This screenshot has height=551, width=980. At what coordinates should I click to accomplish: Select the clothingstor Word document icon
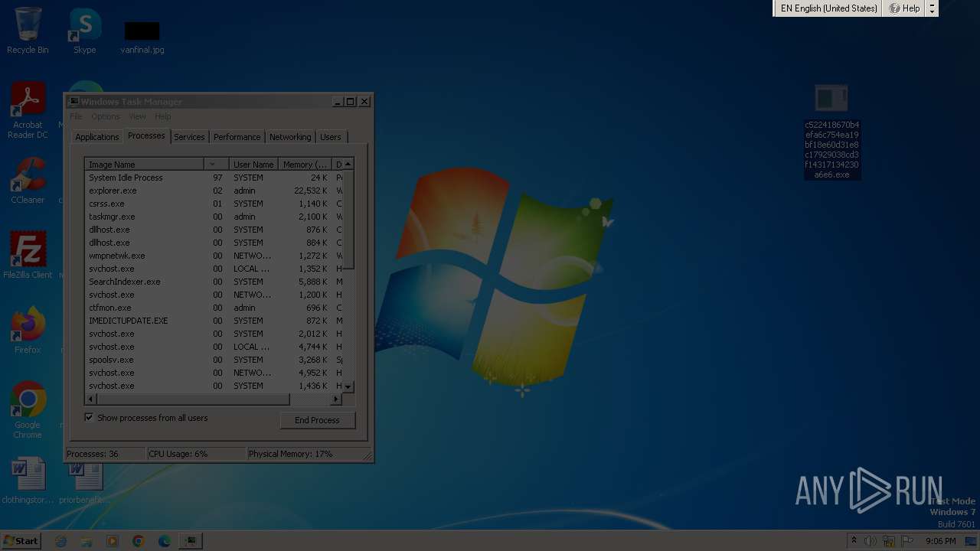[28, 481]
